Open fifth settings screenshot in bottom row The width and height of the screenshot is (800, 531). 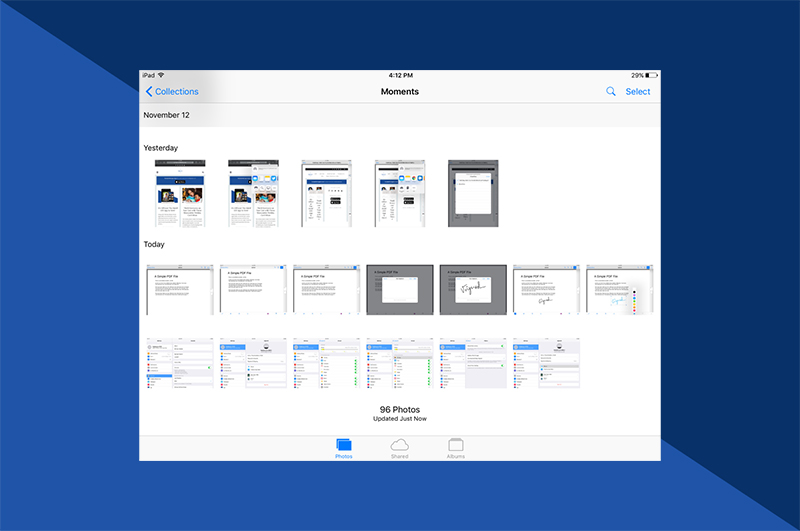click(x=473, y=363)
